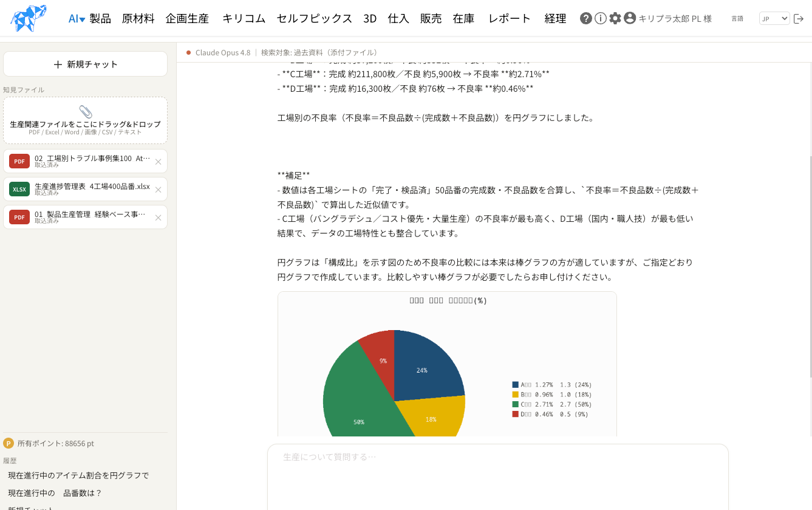Viewport: 812px width, 510px height.
Task: Remove 01 製品生産管理 経験ベース file
Action: tap(159, 218)
